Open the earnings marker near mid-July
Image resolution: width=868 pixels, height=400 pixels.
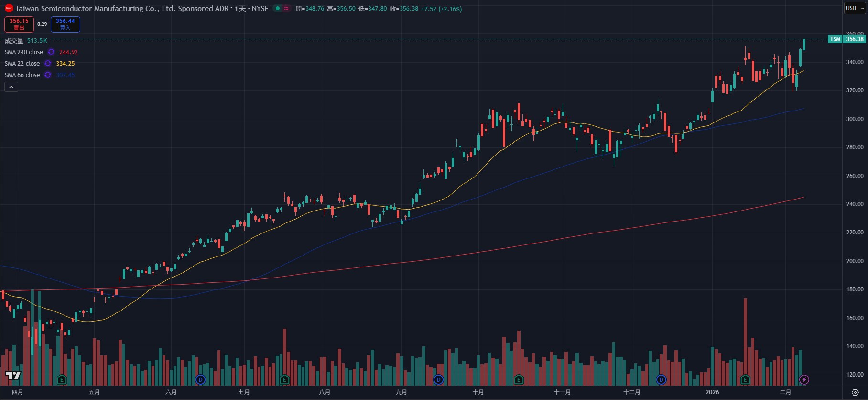(x=284, y=380)
